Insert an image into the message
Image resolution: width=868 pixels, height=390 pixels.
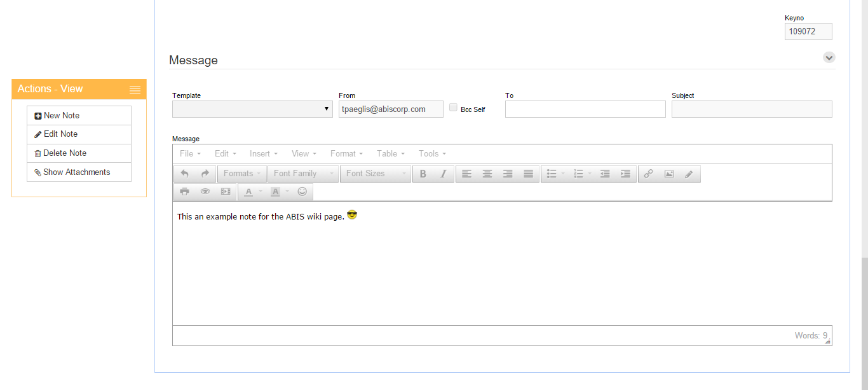coord(668,174)
